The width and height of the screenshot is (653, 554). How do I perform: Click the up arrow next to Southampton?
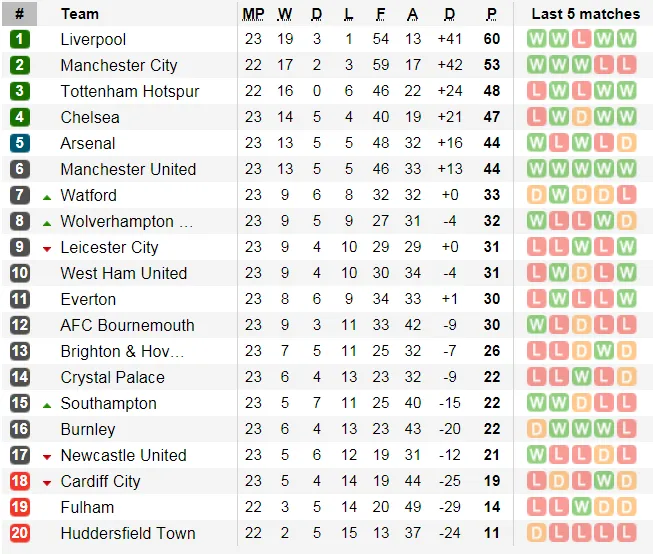[x=47, y=404]
